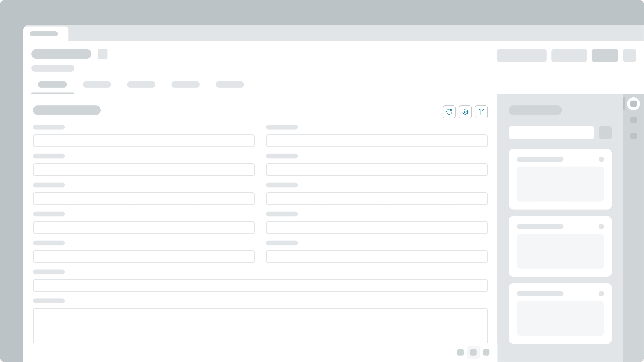Select the circled icon atop the right sidebar
This screenshot has height=362, width=644.
tap(634, 103)
